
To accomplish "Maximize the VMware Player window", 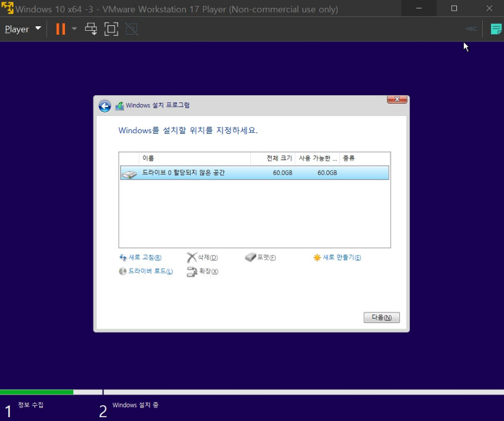I will [454, 8].
